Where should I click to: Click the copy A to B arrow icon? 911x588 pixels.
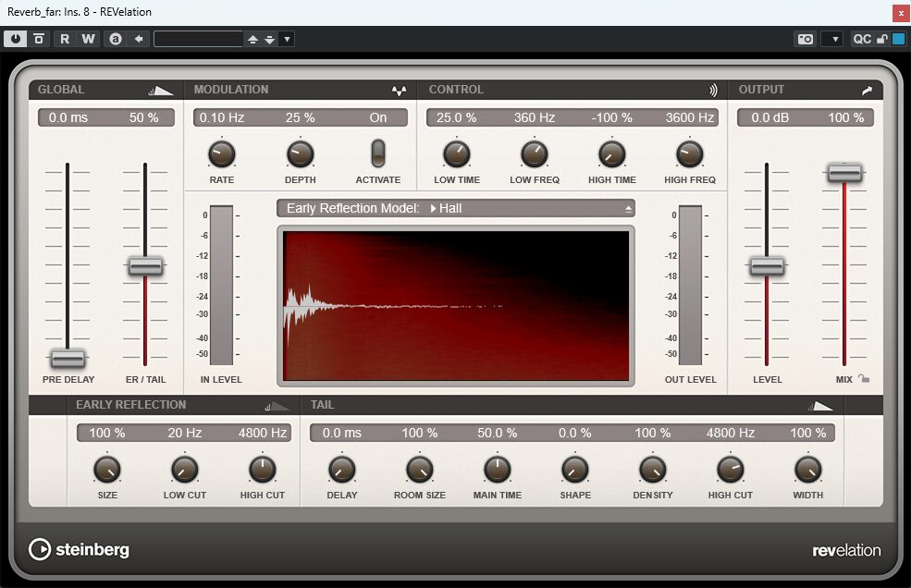(x=139, y=39)
